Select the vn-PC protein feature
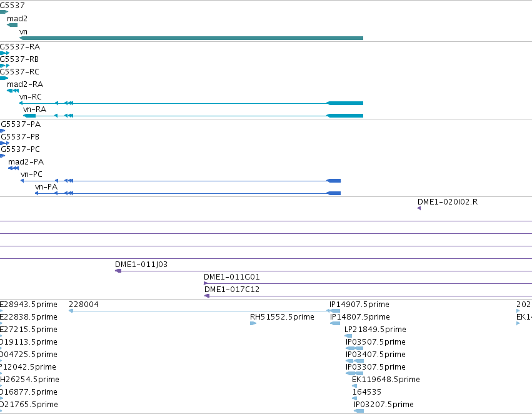This screenshot has height=414, width=532. [181, 181]
